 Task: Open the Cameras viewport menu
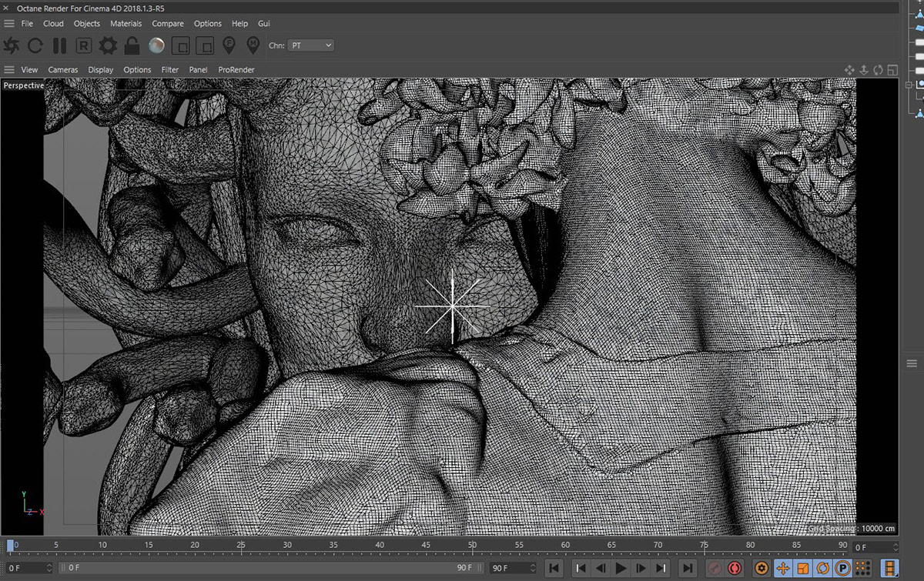tap(63, 69)
